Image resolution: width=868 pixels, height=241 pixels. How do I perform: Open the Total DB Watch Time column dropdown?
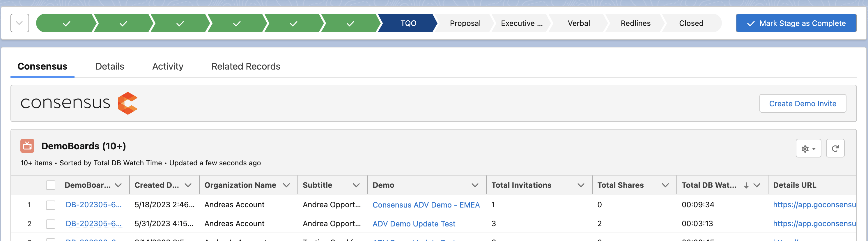click(757, 185)
